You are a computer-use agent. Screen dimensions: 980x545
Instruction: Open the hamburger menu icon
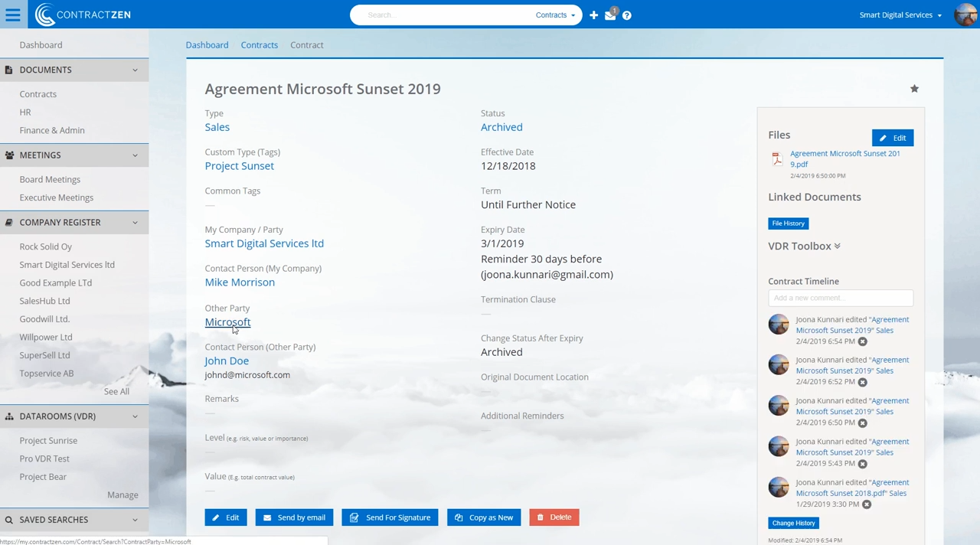click(13, 15)
